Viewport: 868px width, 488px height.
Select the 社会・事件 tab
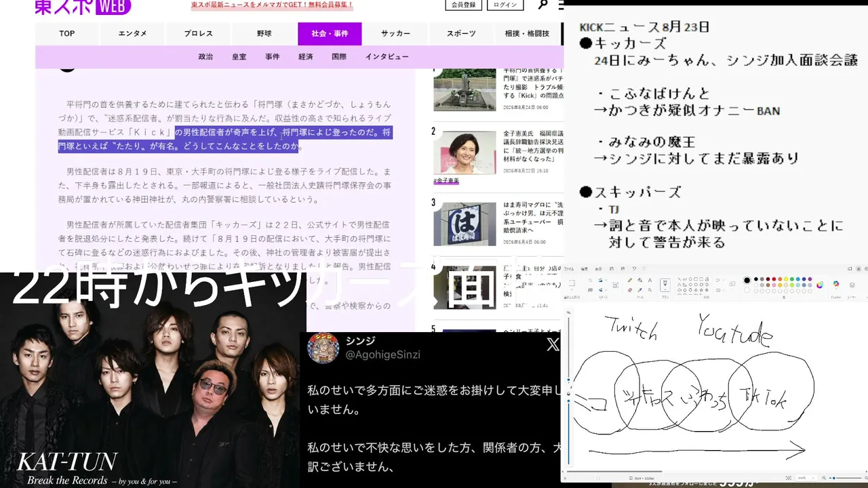point(330,34)
